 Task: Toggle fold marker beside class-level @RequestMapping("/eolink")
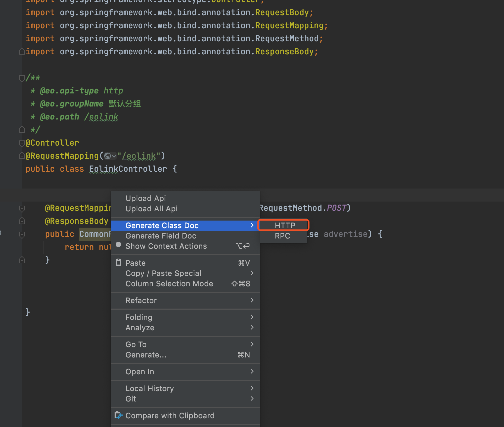22,156
